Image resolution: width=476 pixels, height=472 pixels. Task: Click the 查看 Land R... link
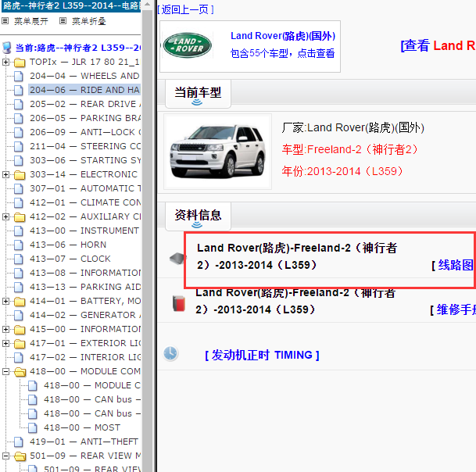pyautogui.click(x=438, y=45)
